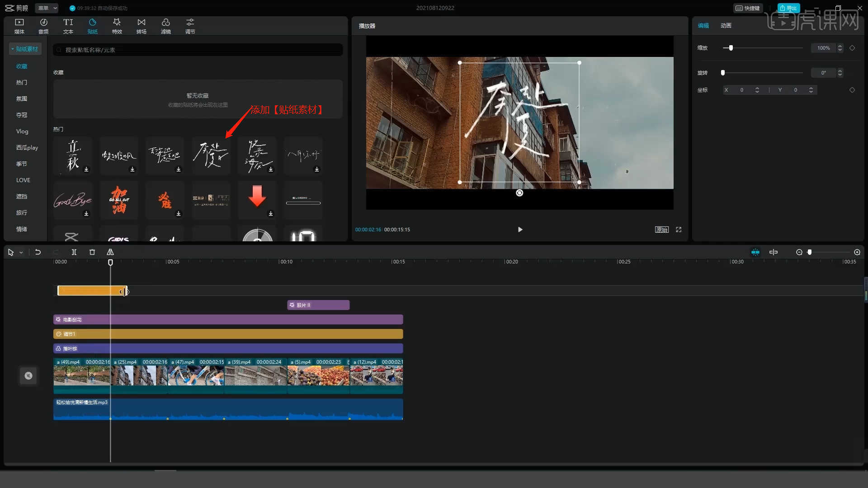Open the Media (媒体) panel
The image size is (868, 488).
pyautogui.click(x=19, y=26)
